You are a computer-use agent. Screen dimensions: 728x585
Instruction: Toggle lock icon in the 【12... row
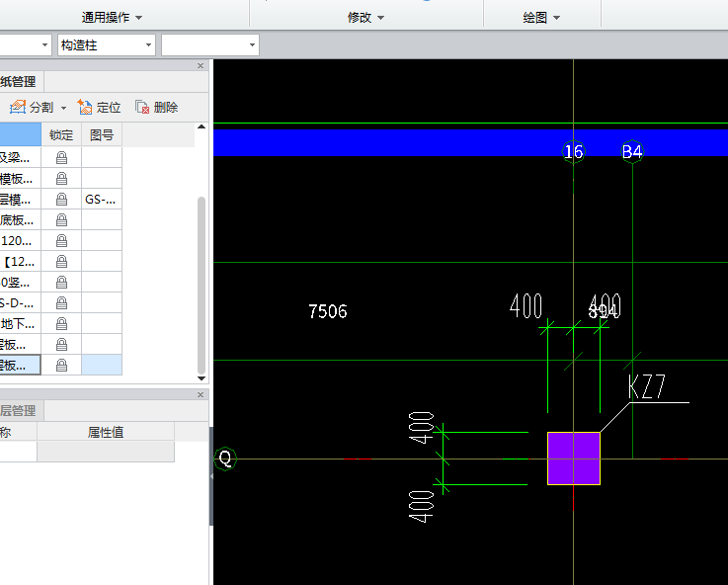tap(61, 262)
